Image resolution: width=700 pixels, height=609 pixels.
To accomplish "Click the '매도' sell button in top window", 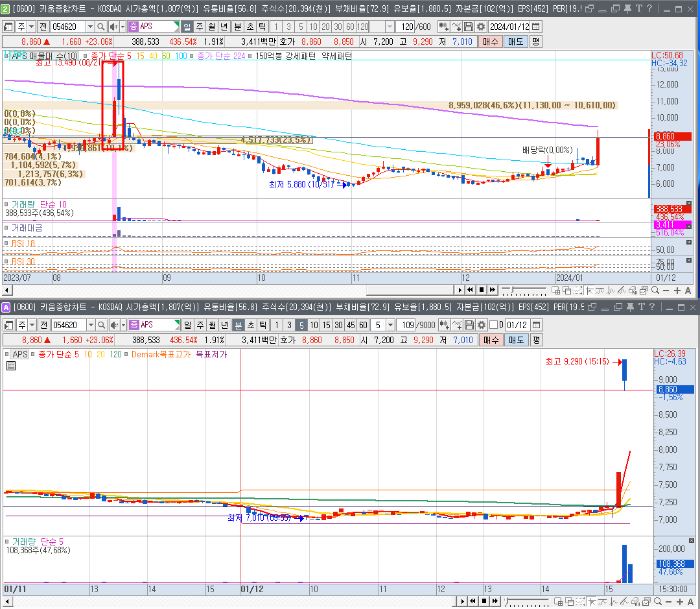I will click(516, 42).
